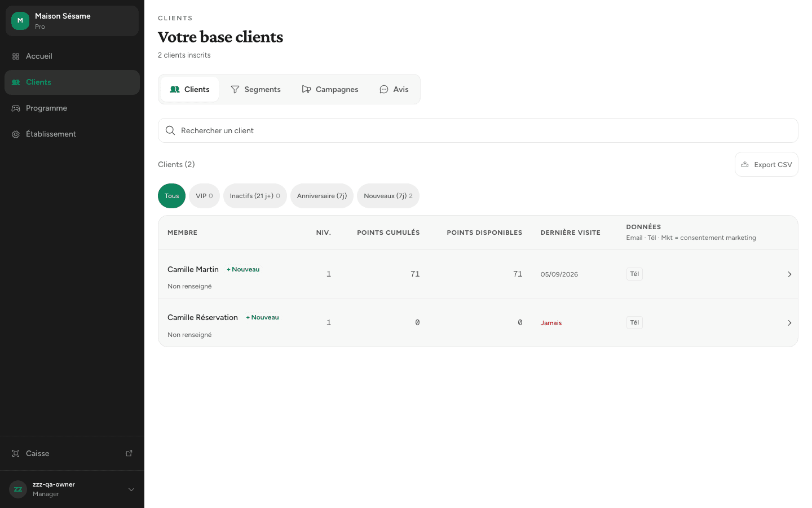812x508 pixels.
Task: Focus the Rechercher un client search field
Action: point(478,130)
